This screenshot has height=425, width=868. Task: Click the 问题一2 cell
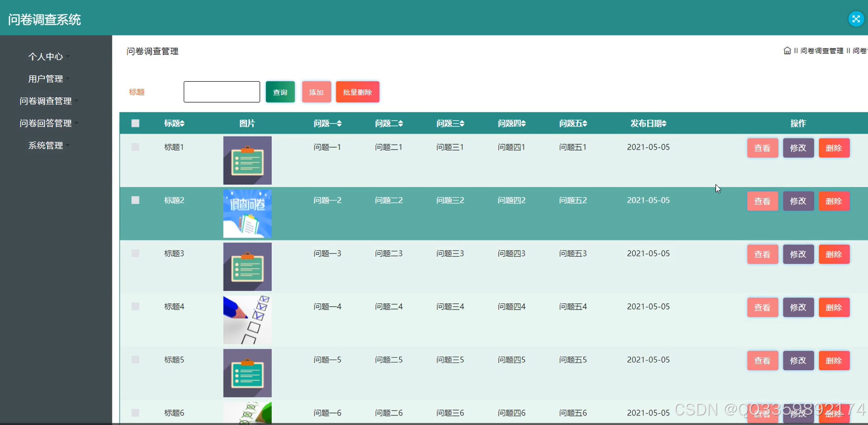click(x=327, y=200)
